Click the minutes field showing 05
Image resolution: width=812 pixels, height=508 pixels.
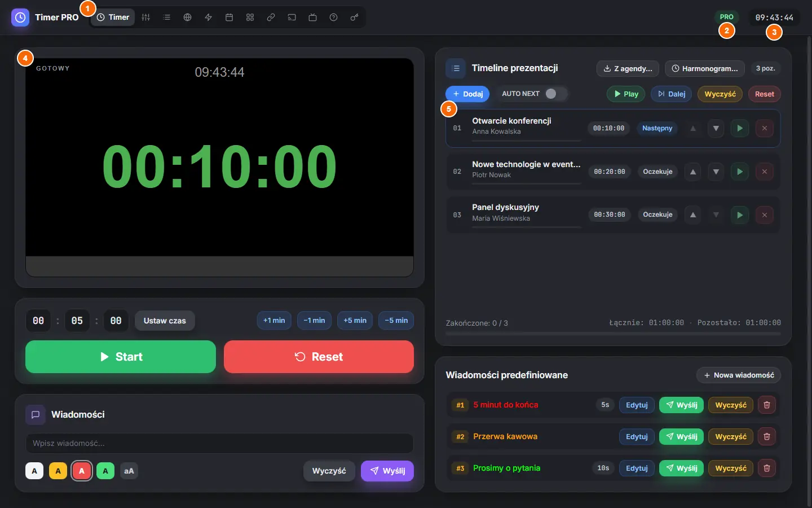(77, 321)
